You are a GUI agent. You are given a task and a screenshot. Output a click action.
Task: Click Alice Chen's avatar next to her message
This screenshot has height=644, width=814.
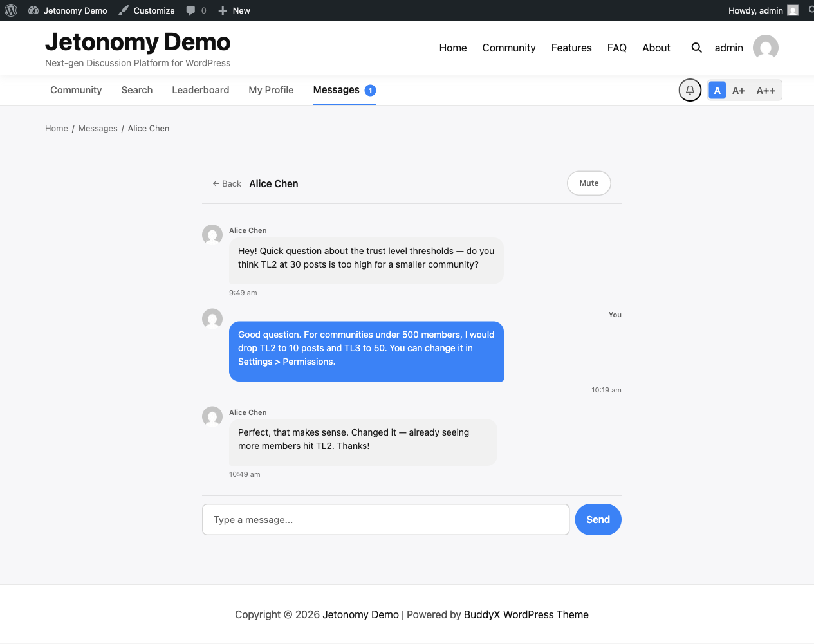coord(212,235)
